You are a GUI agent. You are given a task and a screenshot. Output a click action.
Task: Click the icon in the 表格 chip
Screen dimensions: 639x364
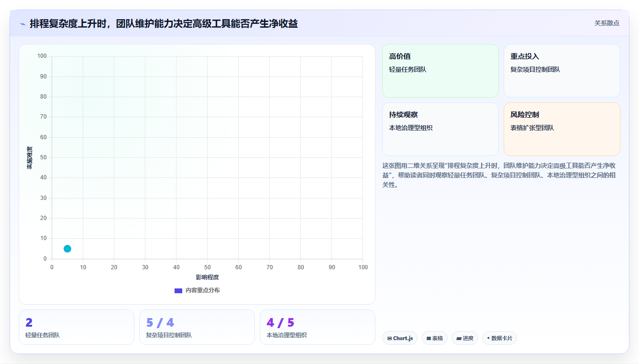pos(429,339)
